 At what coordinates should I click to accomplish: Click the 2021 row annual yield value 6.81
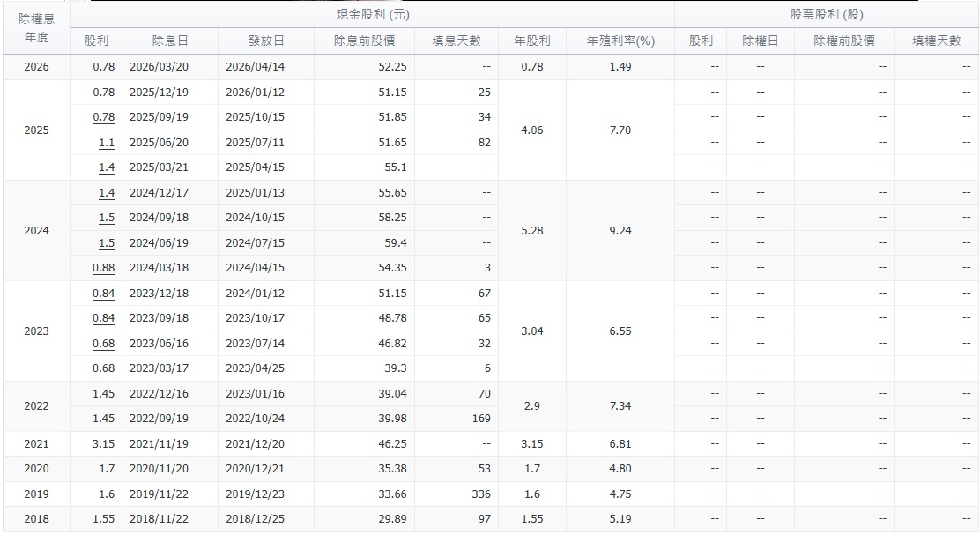(620, 444)
